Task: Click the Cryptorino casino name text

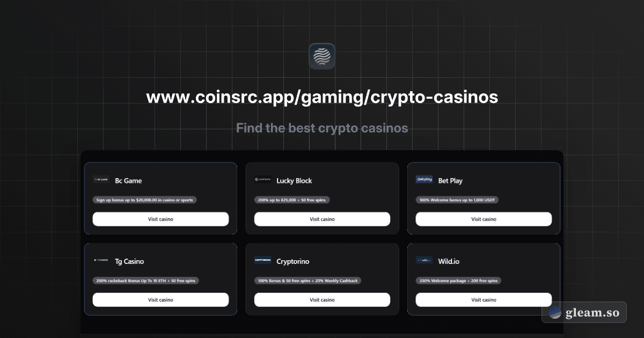Action: (x=293, y=261)
